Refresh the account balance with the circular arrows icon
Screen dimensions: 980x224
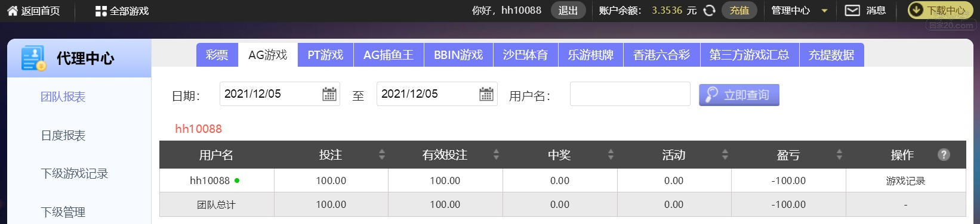pos(709,10)
